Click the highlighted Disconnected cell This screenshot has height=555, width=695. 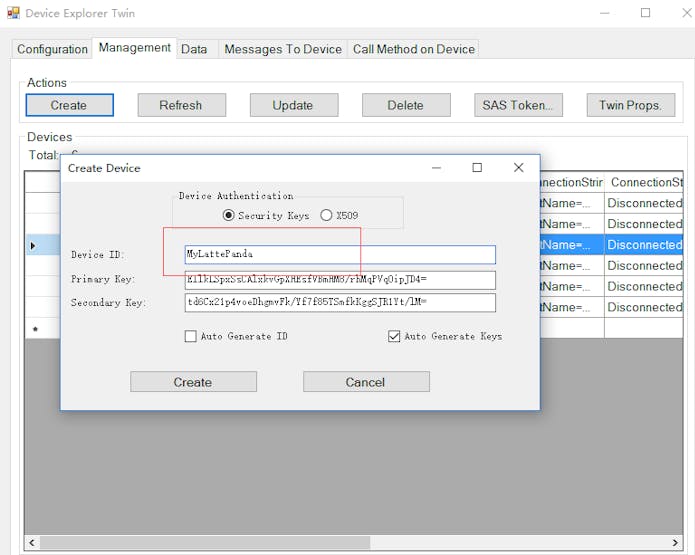[644, 245]
